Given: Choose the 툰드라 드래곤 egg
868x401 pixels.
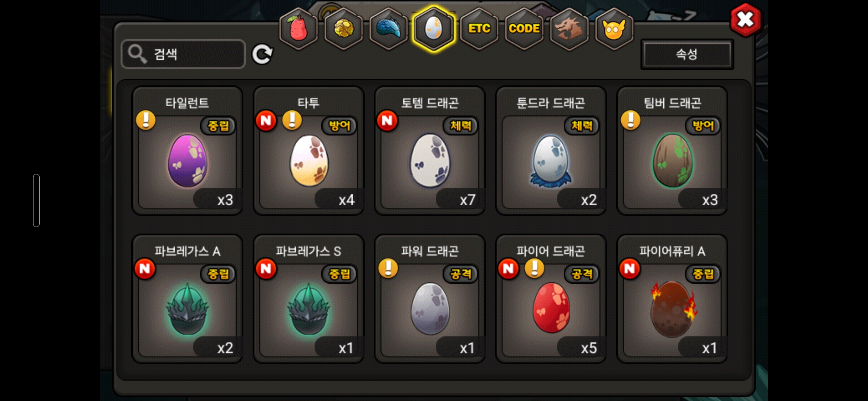Looking at the screenshot, I should [551, 151].
